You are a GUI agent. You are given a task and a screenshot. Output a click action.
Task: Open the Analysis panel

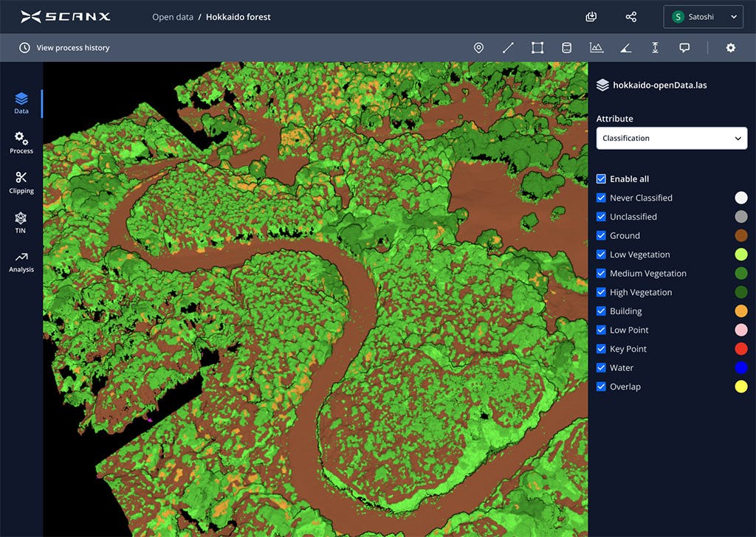21,262
